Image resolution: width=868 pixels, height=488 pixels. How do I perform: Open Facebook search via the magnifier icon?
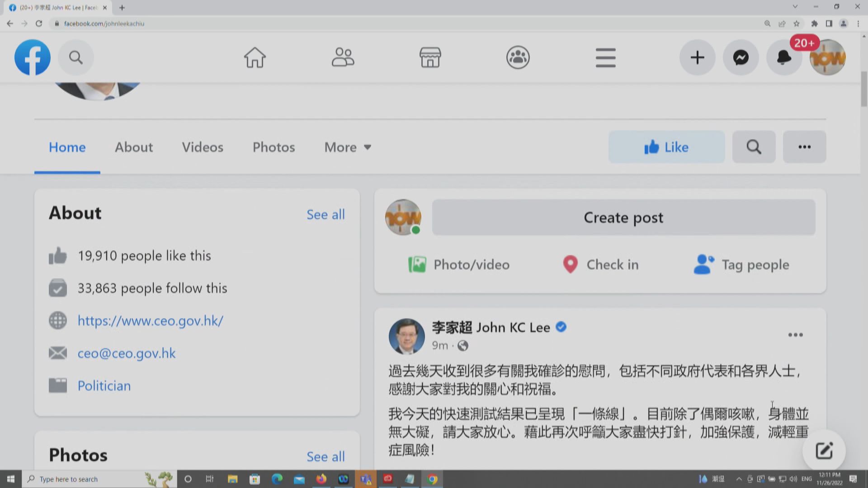pos(75,57)
